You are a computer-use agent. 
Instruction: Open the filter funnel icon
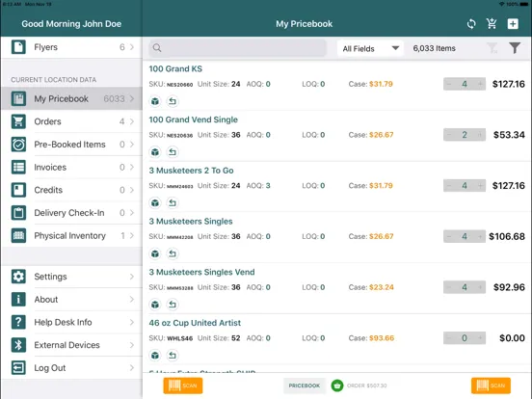(515, 48)
